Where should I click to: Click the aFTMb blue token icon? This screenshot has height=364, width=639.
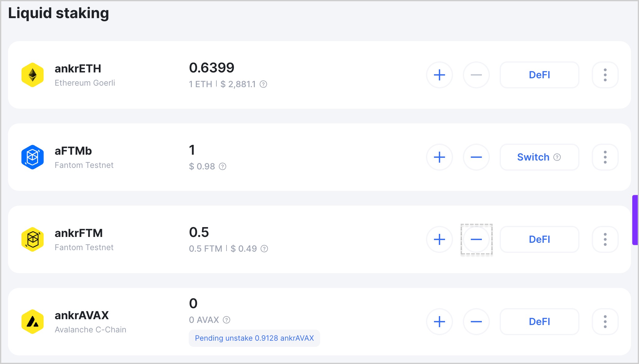point(33,157)
